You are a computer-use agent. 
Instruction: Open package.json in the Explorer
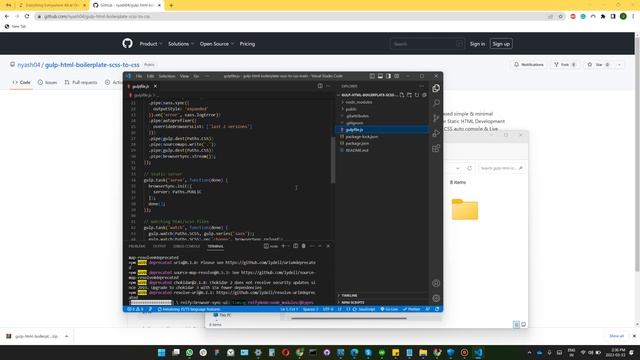coord(357,143)
